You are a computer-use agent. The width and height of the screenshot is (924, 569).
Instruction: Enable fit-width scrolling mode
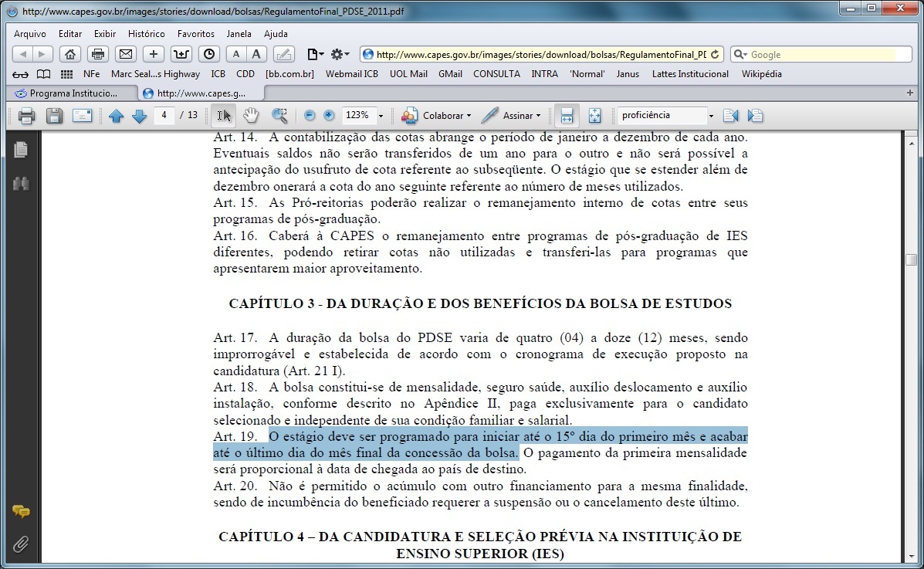[x=567, y=116]
